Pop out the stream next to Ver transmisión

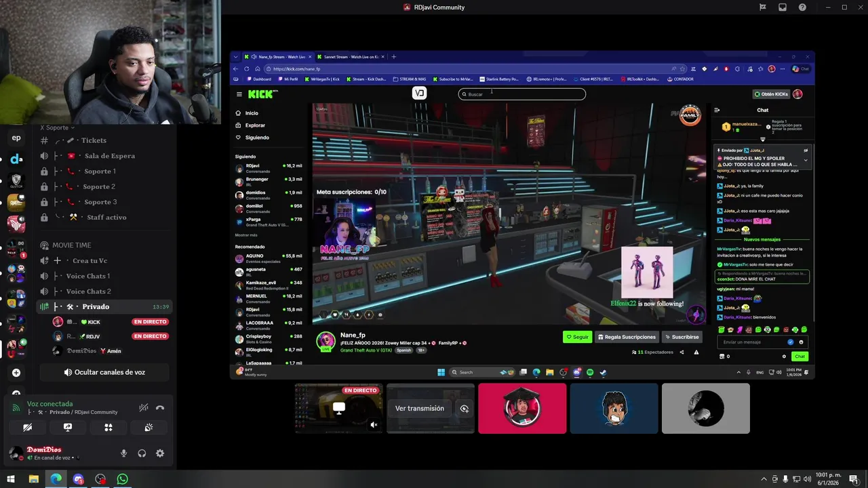pos(465,409)
